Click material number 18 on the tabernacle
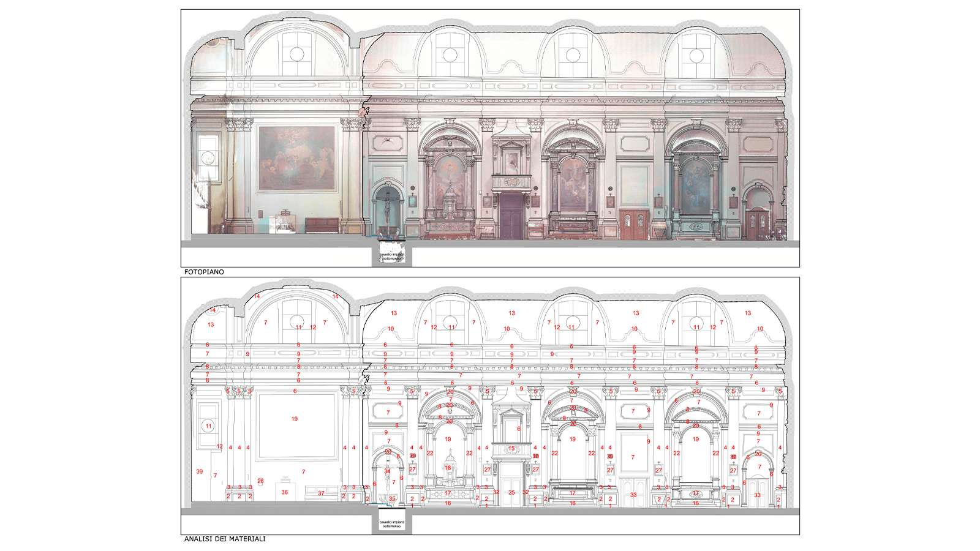 click(x=448, y=468)
